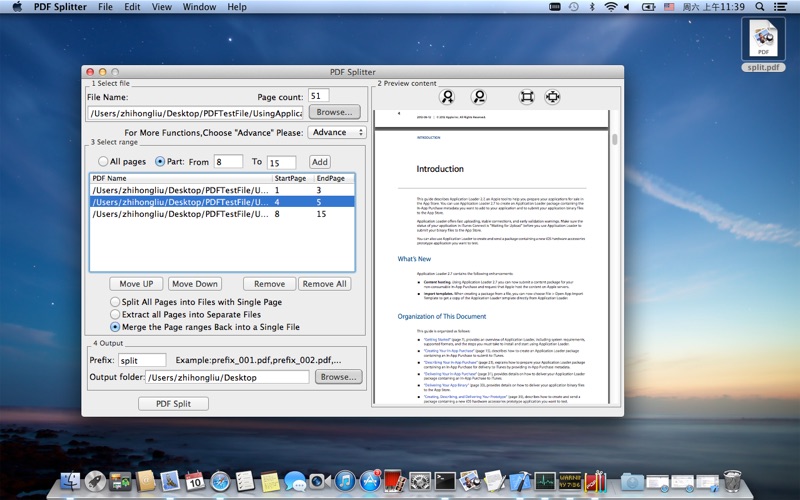
Task: Open App Store from the dock
Action: pyautogui.click(x=370, y=481)
